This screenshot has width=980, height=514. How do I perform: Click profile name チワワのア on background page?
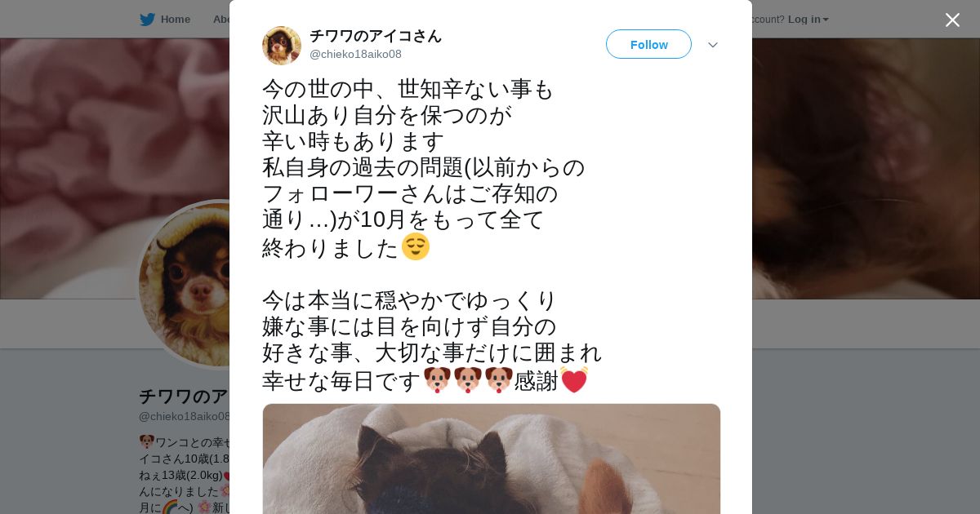(184, 397)
